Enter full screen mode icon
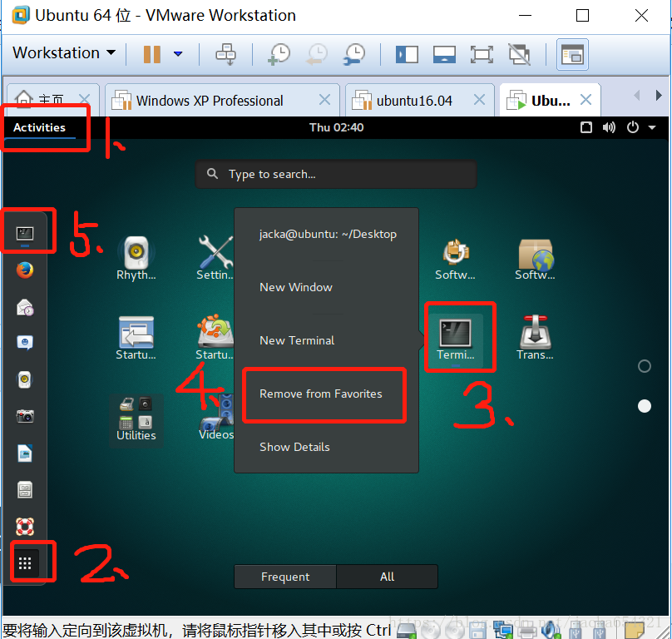The height and width of the screenshot is (639, 672). point(482,54)
